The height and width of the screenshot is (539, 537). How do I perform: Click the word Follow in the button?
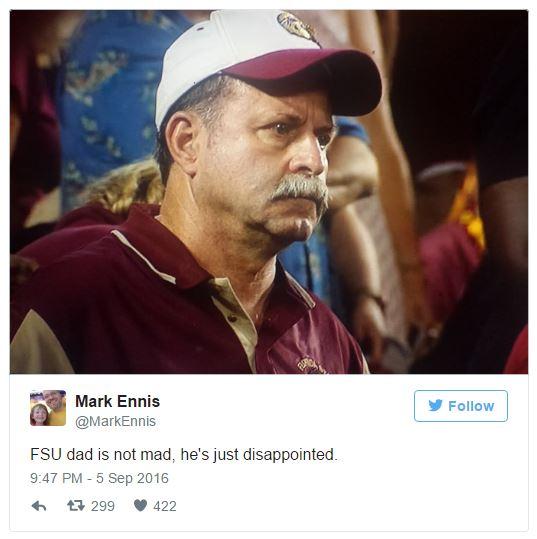coord(471,406)
